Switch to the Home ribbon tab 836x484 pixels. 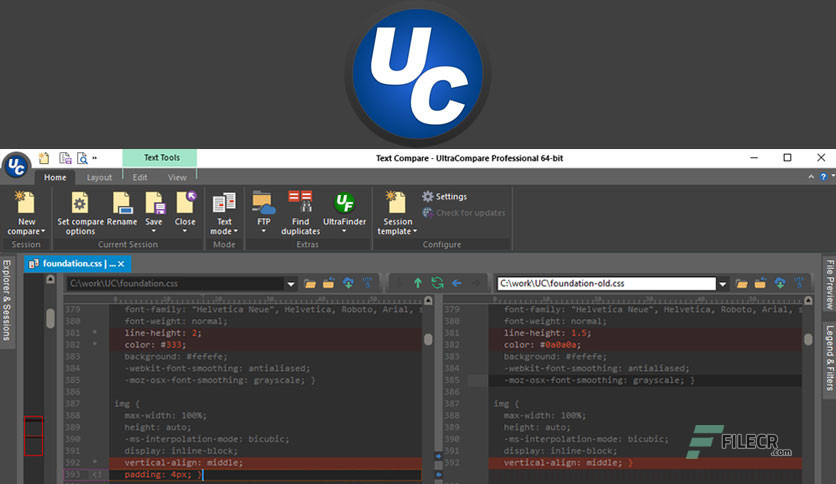click(x=55, y=178)
